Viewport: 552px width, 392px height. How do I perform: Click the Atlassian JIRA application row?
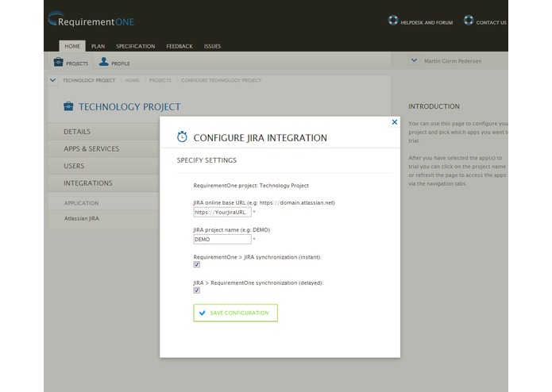[103, 218]
